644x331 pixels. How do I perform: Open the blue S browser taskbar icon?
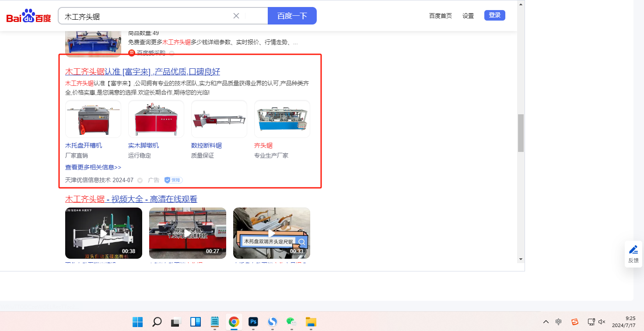[x=273, y=322]
